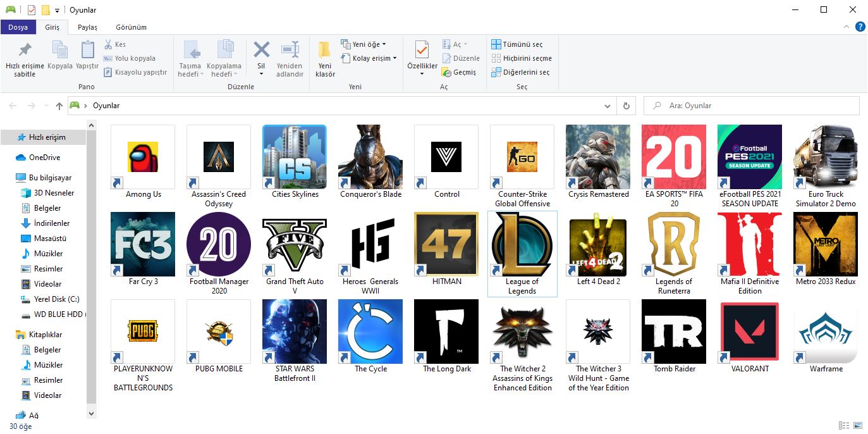The height and width of the screenshot is (434, 868).
Task: Open the Görünüm ribbon tab
Action: (x=131, y=27)
